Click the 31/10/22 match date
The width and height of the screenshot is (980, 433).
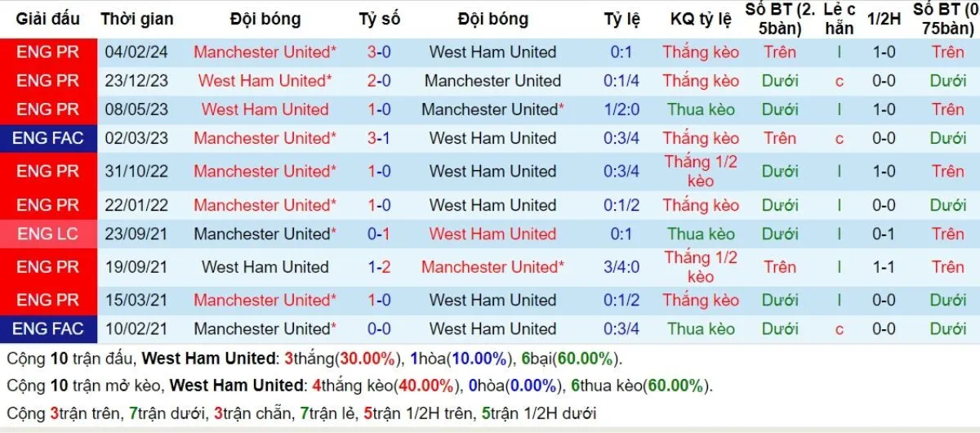pyautogui.click(x=136, y=171)
